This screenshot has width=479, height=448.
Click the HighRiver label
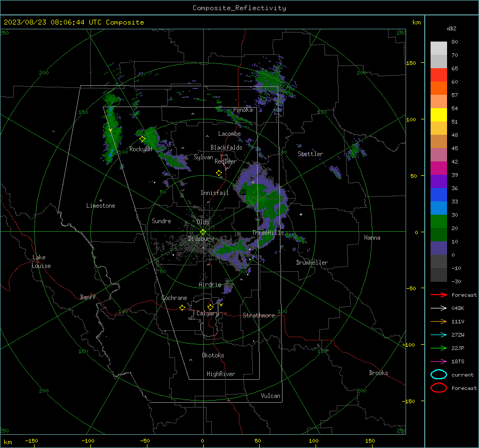(x=221, y=374)
